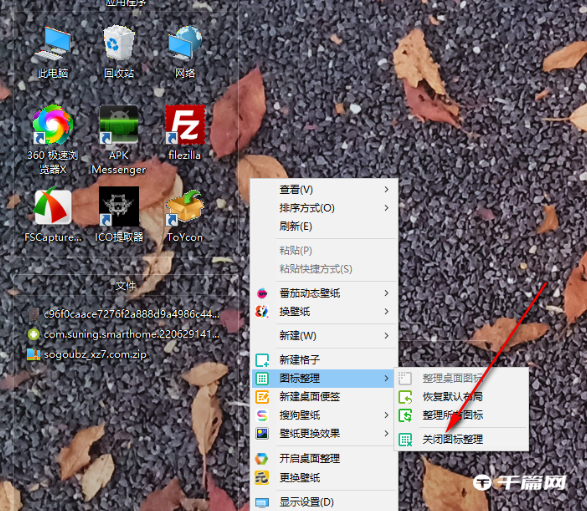Select the APK Messenger shortcut icon
This screenshot has height=511, width=587.
click(x=119, y=125)
